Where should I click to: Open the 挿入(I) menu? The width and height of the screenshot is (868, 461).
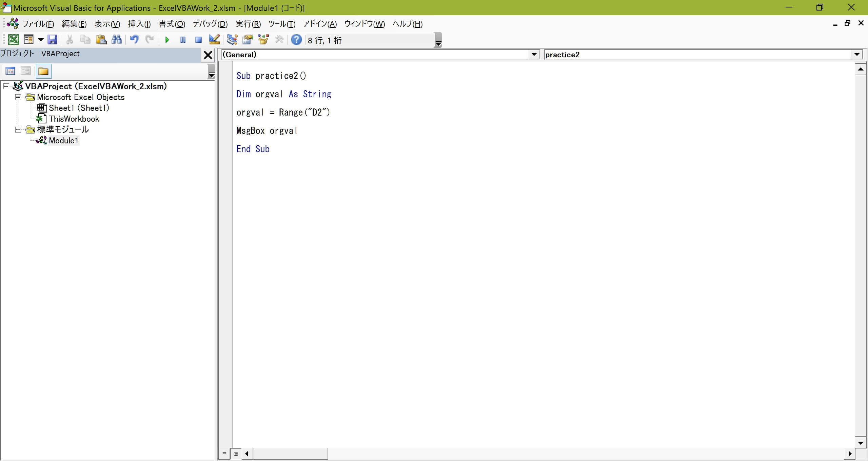click(139, 24)
